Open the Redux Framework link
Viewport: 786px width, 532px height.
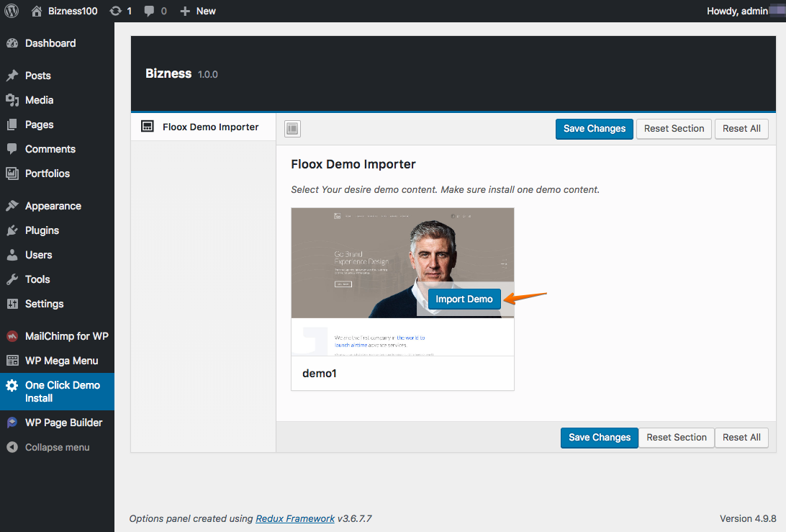tap(295, 519)
